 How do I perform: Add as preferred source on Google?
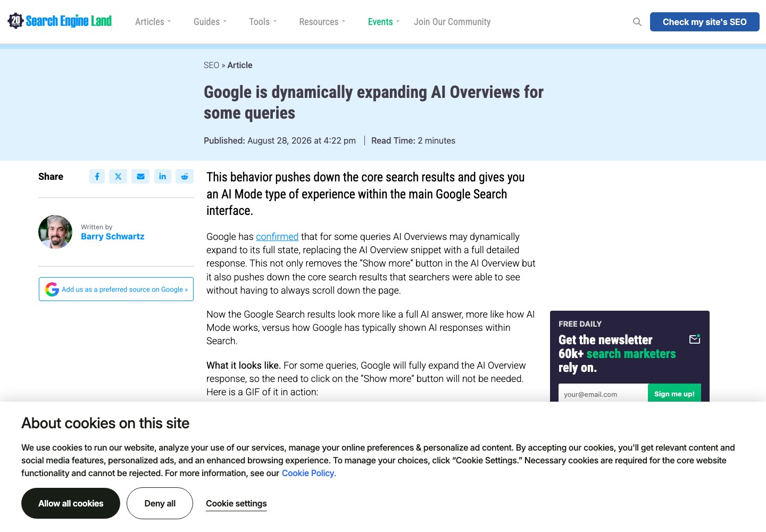[x=116, y=289]
